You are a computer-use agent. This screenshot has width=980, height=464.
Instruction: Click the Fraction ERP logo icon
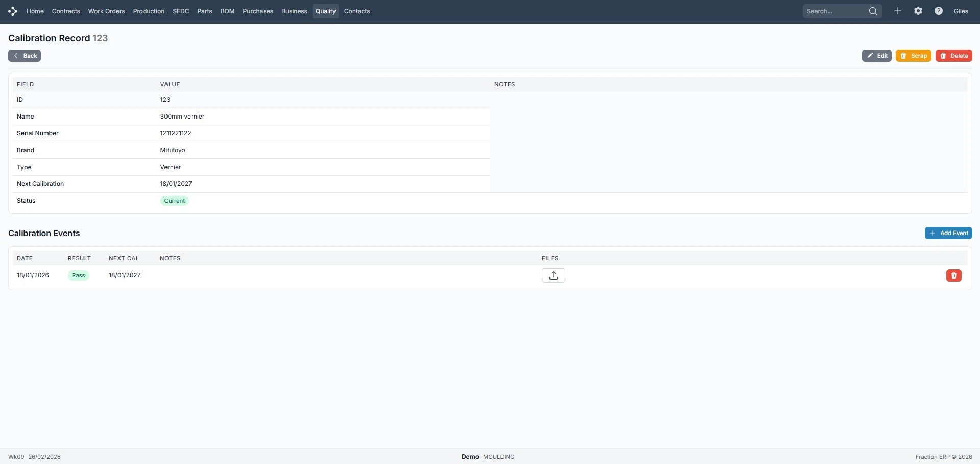[13, 11]
